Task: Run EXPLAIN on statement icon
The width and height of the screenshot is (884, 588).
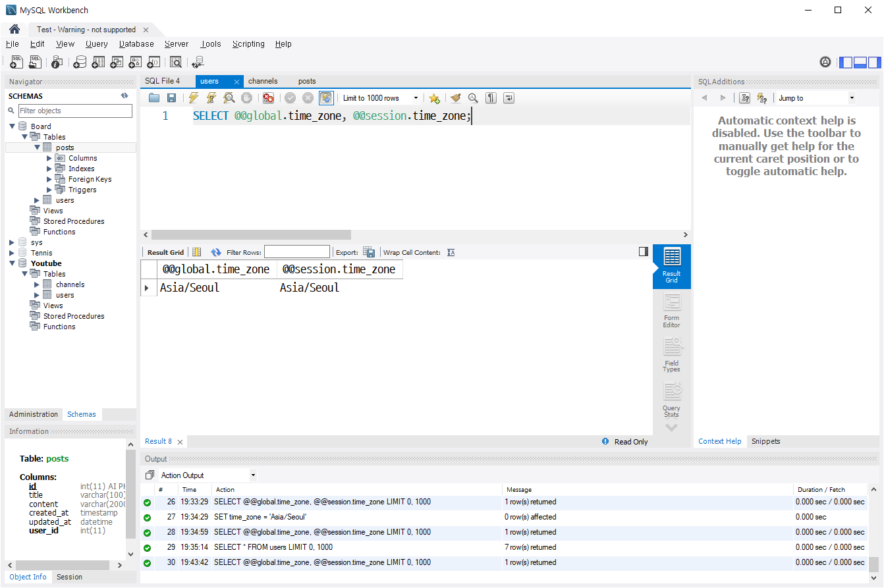Action: [x=229, y=98]
